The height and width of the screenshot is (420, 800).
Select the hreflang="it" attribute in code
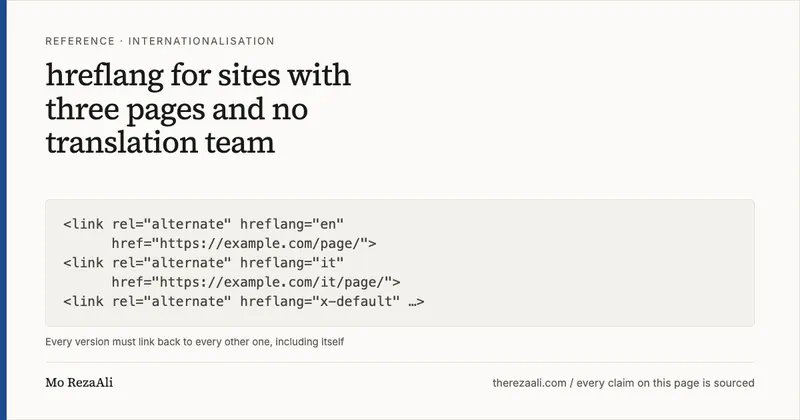[292, 263]
